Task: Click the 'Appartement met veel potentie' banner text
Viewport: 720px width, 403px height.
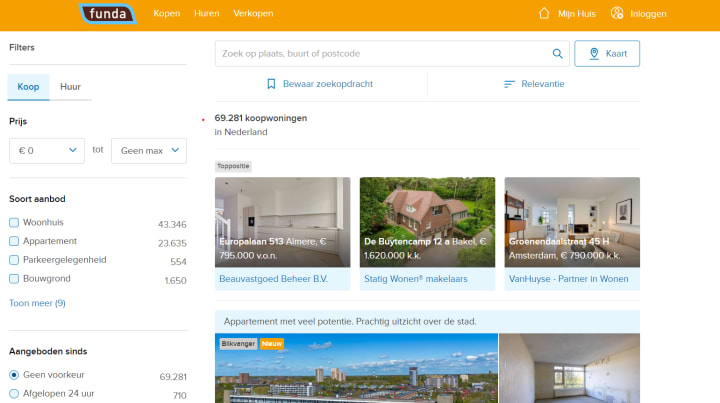Action: pyautogui.click(x=350, y=321)
